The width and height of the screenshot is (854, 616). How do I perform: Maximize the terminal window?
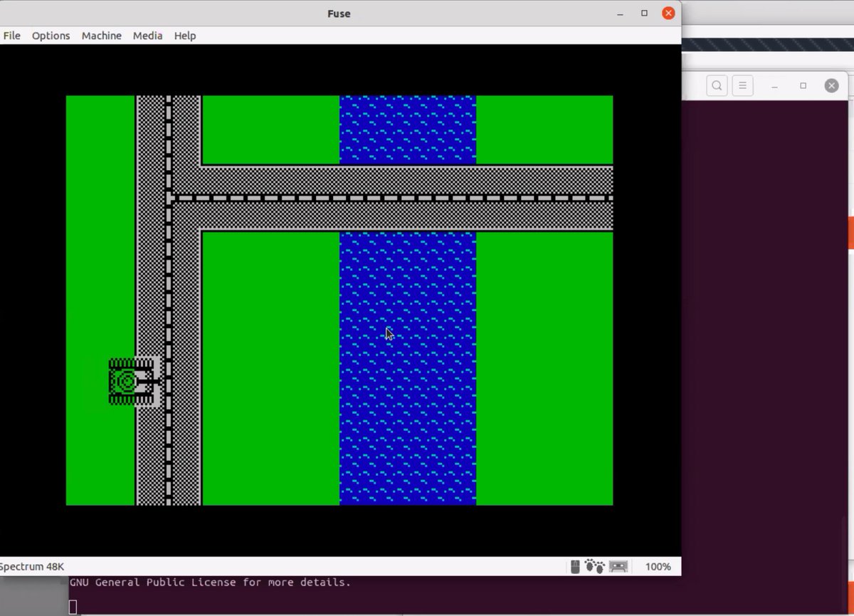pos(803,86)
